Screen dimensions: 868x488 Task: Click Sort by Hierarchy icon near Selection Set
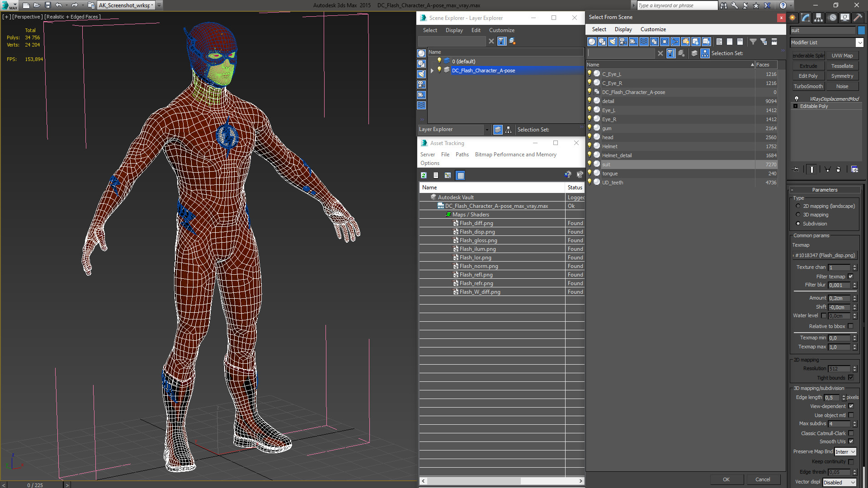coord(705,53)
